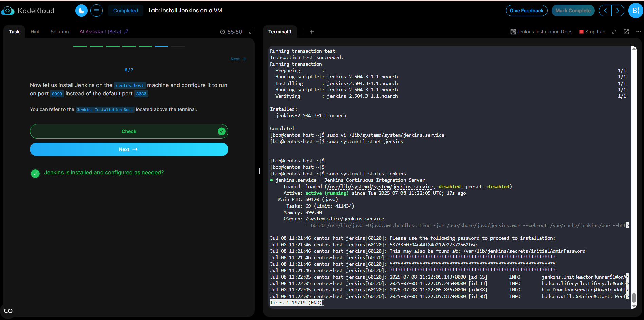Go to the previous lab page
Image resolution: width=644 pixels, height=320 pixels.
(x=605, y=11)
